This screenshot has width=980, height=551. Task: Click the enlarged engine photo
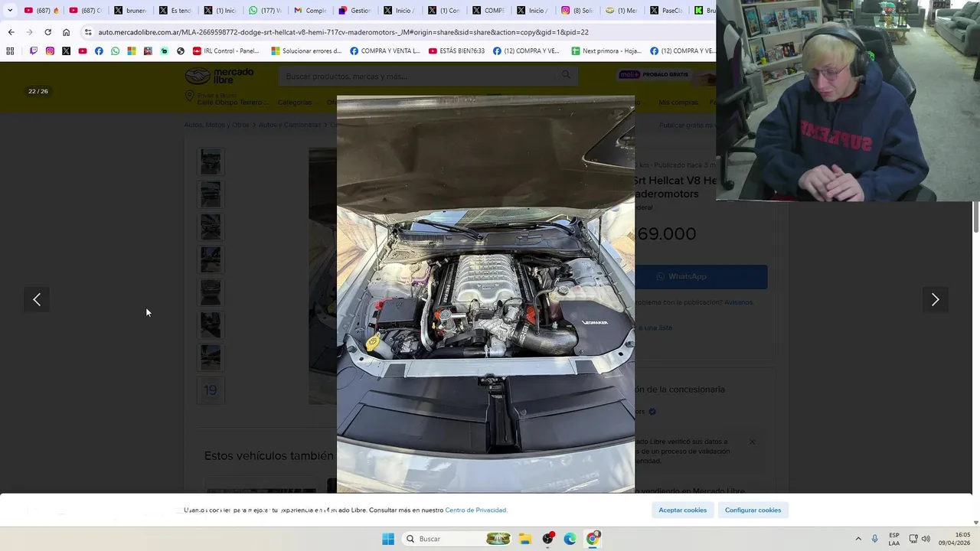tap(485, 295)
